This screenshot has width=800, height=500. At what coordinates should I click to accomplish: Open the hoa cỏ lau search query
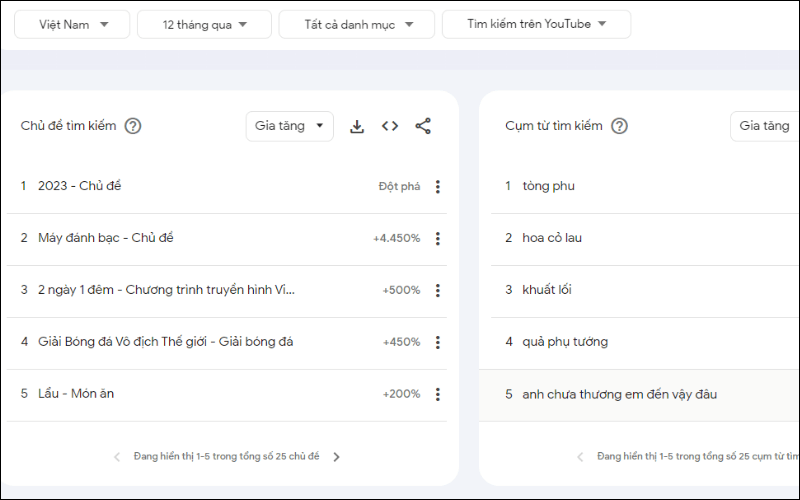(551, 238)
